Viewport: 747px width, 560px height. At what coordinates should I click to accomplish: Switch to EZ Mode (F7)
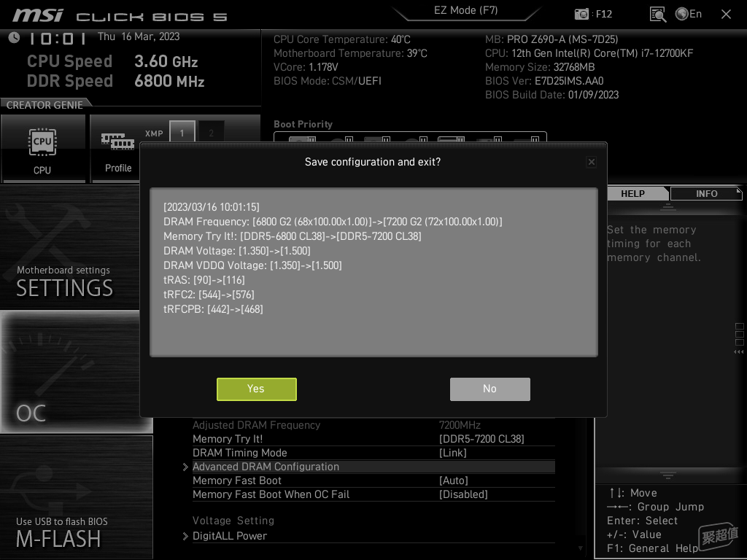(466, 10)
